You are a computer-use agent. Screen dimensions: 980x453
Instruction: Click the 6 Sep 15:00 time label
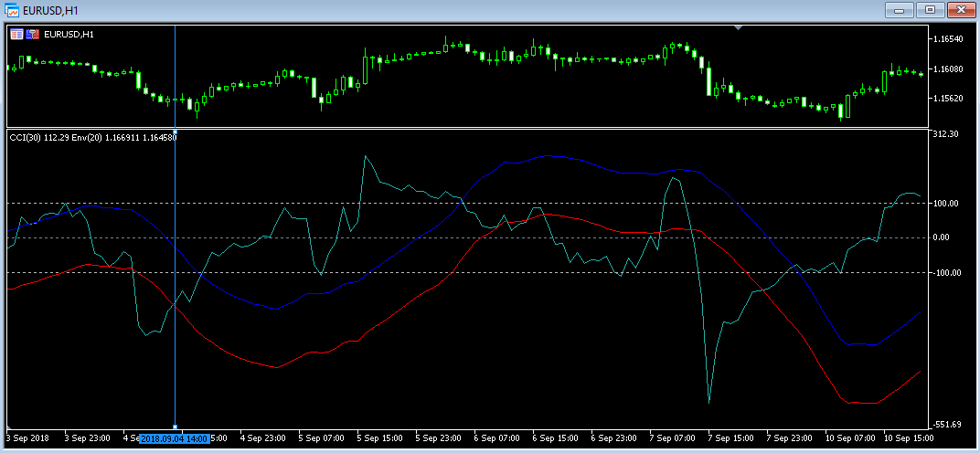point(556,438)
